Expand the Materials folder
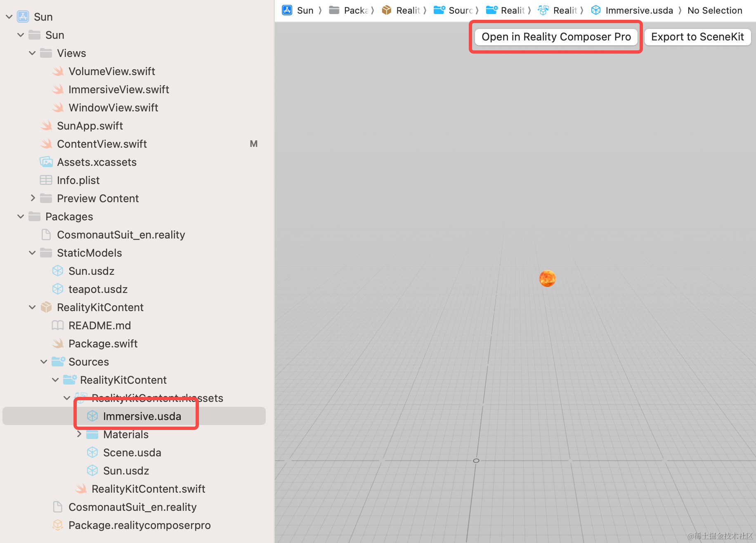The width and height of the screenshot is (756, 543). (78, 434)
